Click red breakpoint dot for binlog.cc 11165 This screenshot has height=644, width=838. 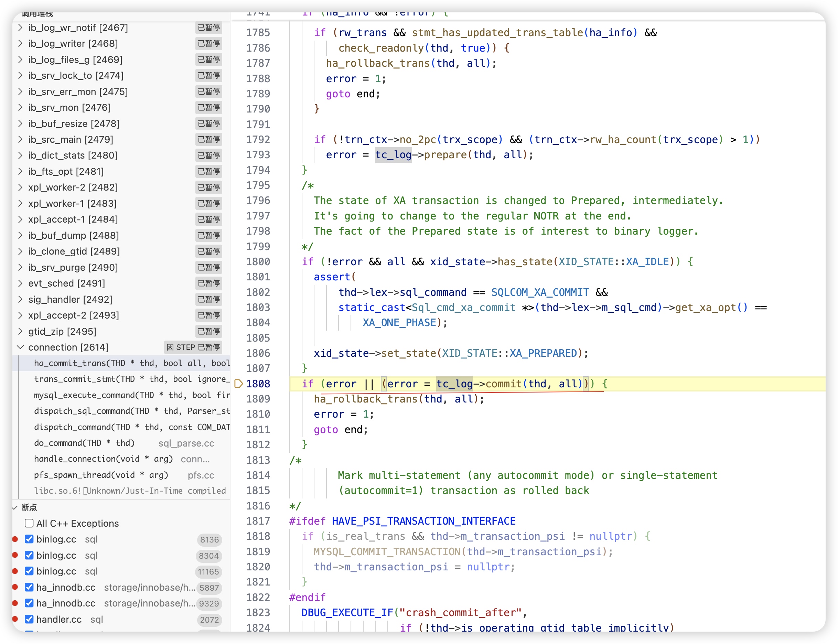pyautogui.click(x=15, y=571)
